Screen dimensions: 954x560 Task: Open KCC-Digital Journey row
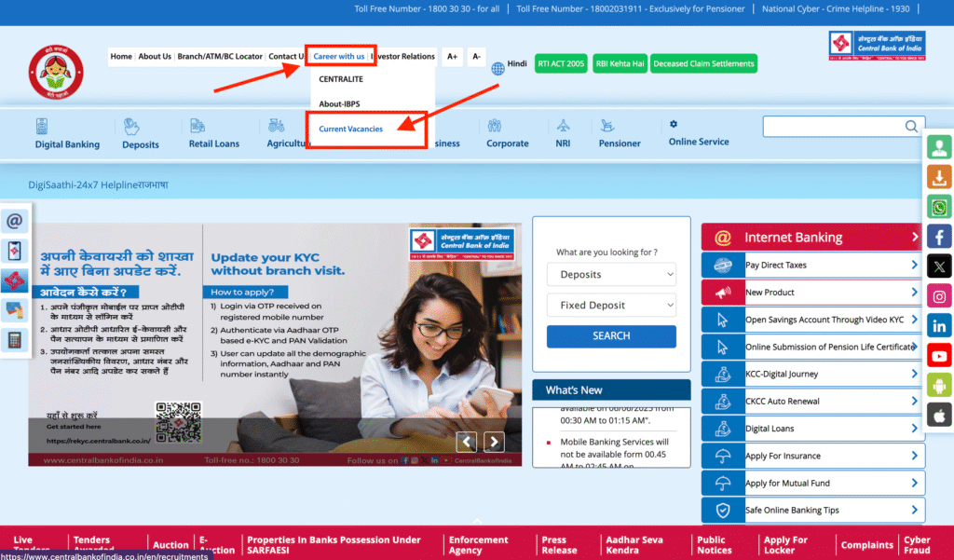[x=811, y=374]
